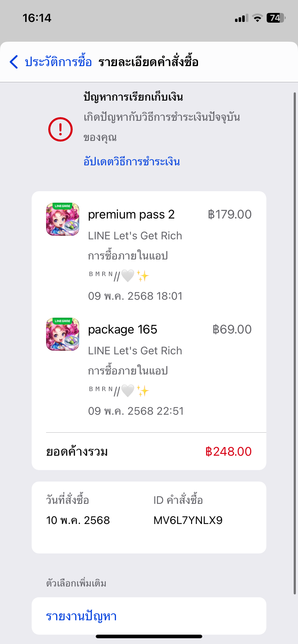Tap the ฿69.00 price
This screenshot has height=644, width=298.
[x=232, y=330]
